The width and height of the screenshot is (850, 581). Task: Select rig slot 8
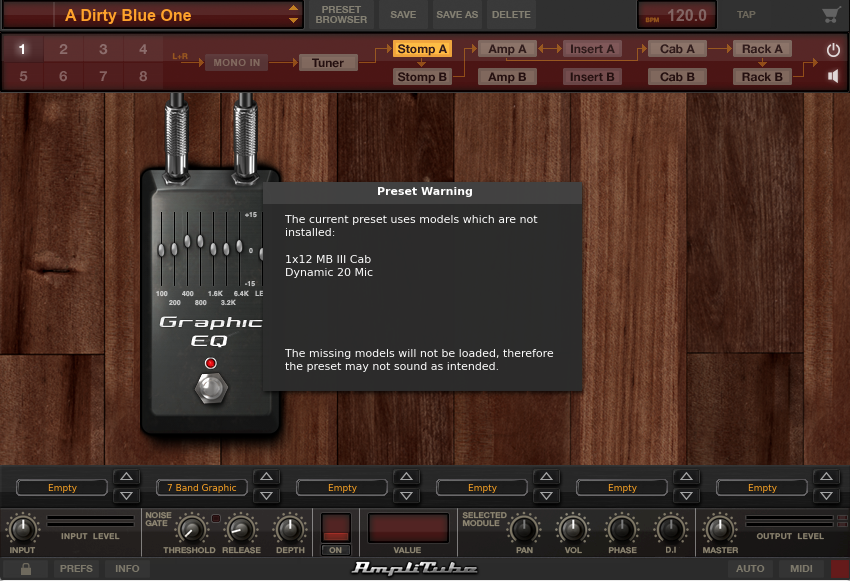coord(143,76)
